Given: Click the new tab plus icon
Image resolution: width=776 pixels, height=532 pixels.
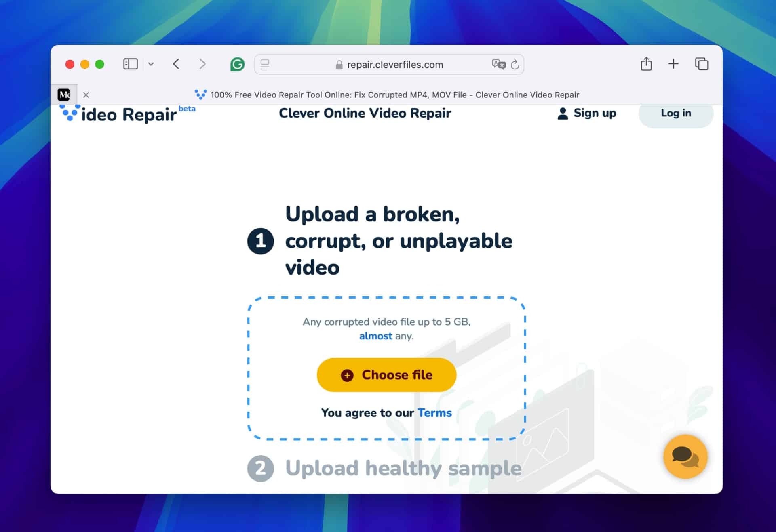Looking at the screenshot, I should pos(673,64).
